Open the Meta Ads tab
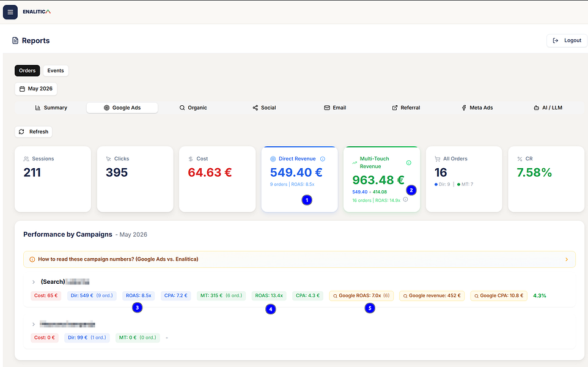The height and width of the screenshot is (367, 588). [x=477, y=108]
